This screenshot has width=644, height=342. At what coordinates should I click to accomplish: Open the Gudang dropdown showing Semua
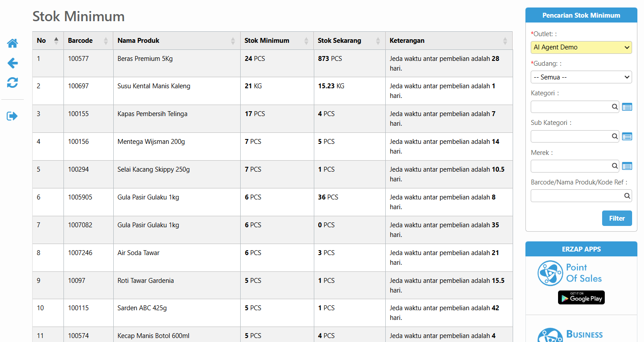click(581, 77)
